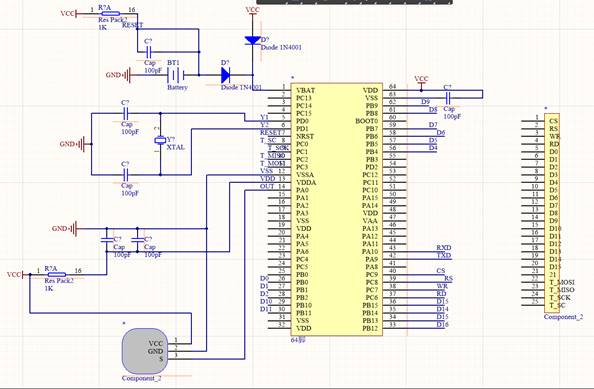594x389 pixels.
Task: Select the capacitor above the XTAL crystal
Action: [126, 113]
